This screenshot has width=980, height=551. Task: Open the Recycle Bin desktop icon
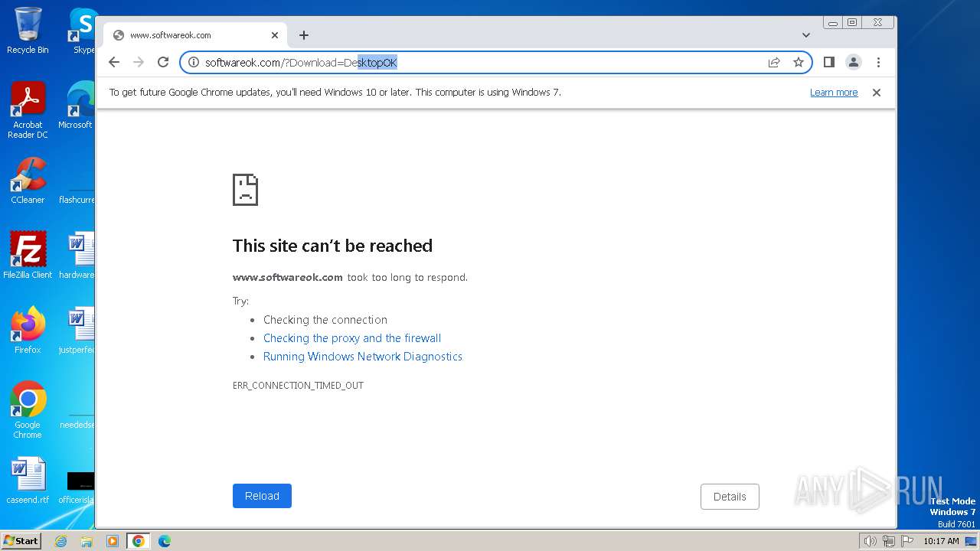(28, 31)
